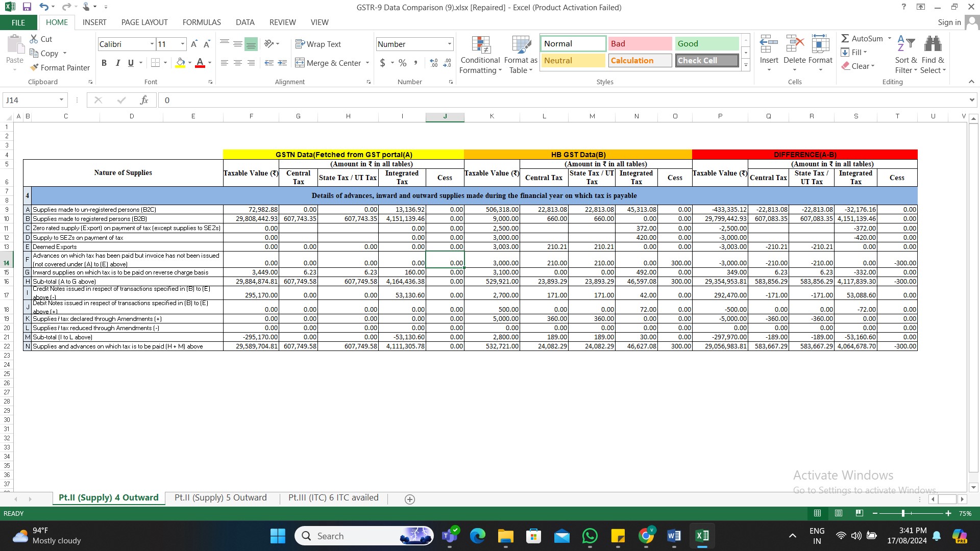Image resolution: width=980 pixels, height=551 pixels.
Task: Open the font name Calibri dropdown
Action: [x=152, y=44]
